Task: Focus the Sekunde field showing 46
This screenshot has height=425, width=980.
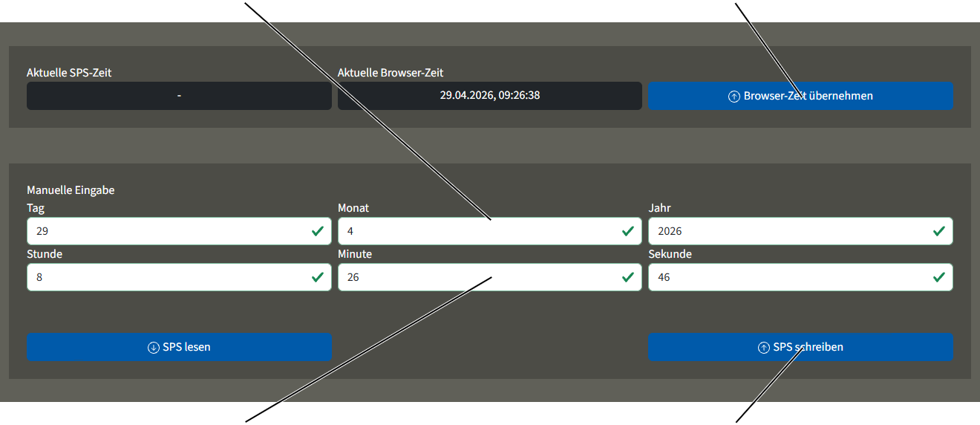Action: (x=800, y=277)
